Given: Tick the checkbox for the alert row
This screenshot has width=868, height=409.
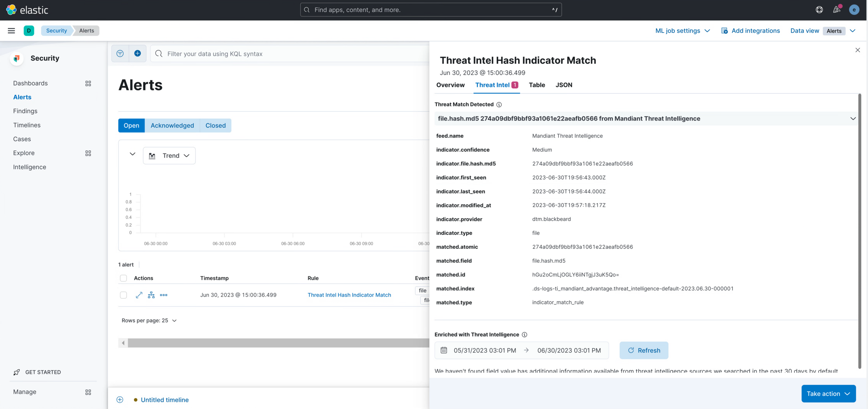Looking at the screenshot, I should point(124,295).
